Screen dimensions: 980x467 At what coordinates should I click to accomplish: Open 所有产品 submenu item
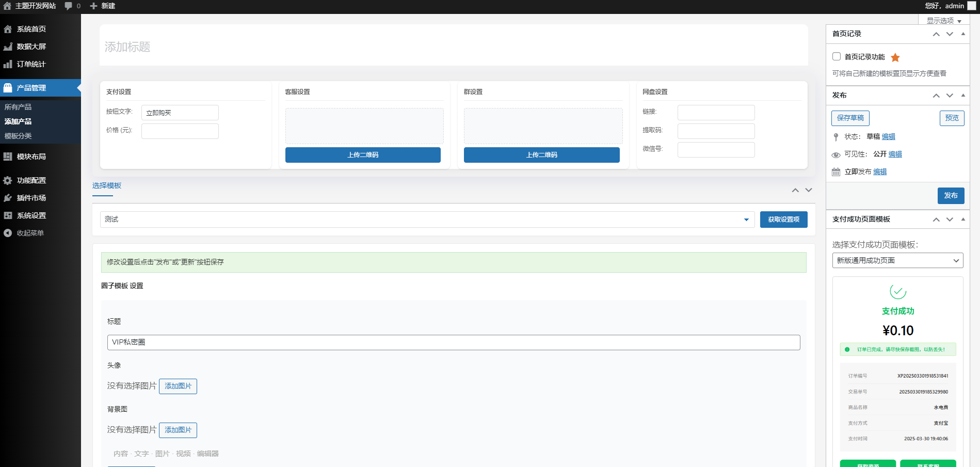18,107
